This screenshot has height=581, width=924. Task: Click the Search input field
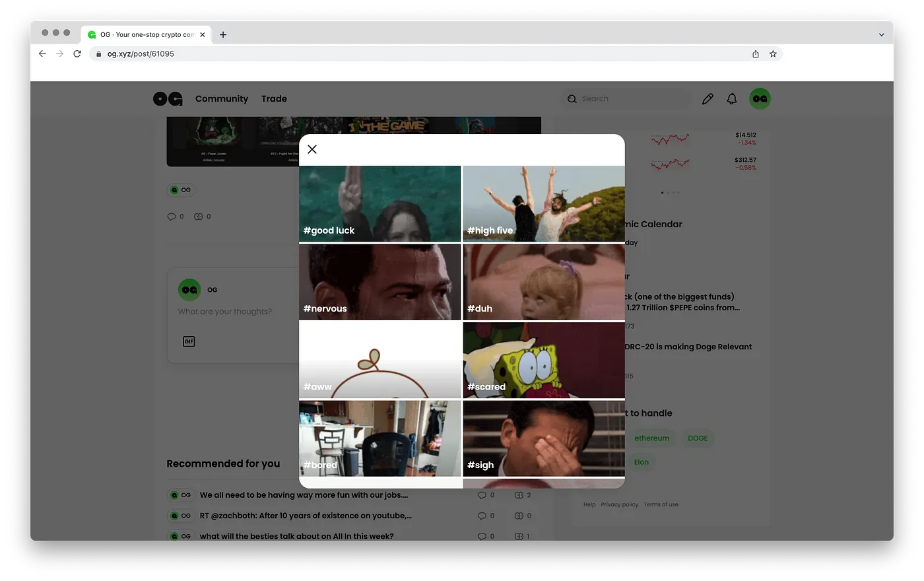click(627, 99)
